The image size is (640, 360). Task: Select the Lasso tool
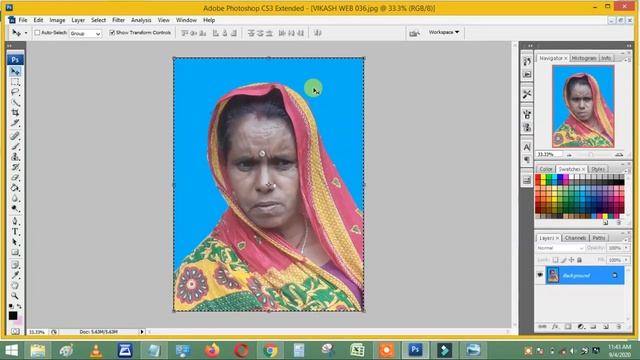tap(15, 92)
